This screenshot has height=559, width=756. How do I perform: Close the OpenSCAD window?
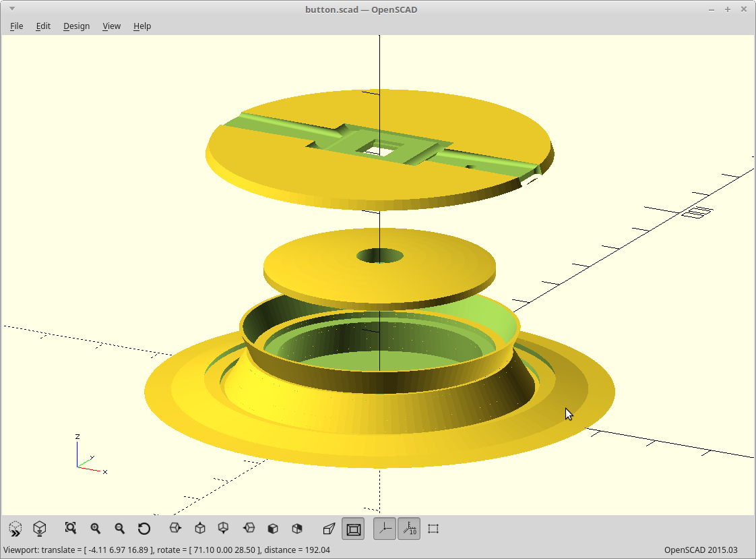(x=743, y=9)
